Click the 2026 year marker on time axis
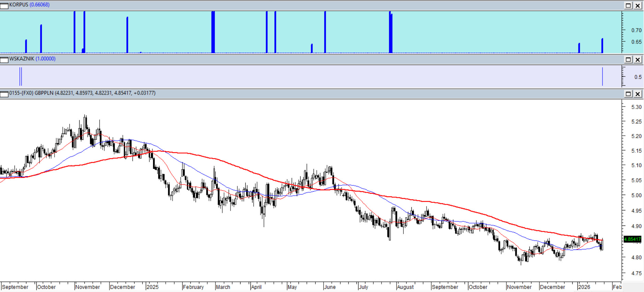 (x=584, y=287)
